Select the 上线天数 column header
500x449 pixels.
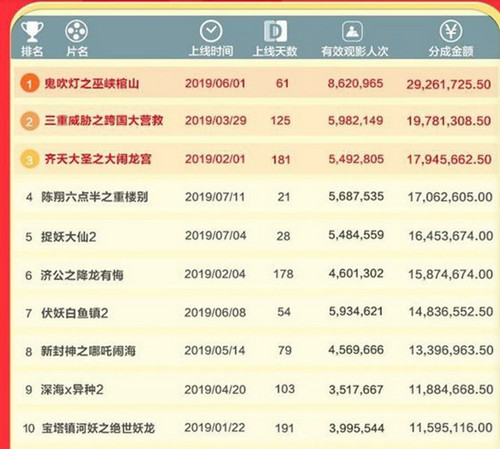[x=275, y=51]
